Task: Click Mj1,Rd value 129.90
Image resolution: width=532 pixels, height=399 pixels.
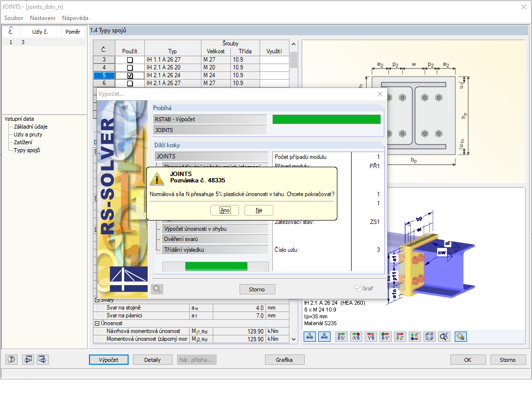Action: 240,331
